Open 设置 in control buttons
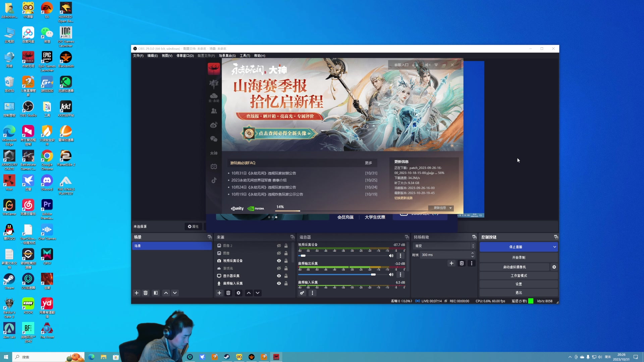The image size is (644, 362). click(x=519, y=284)
